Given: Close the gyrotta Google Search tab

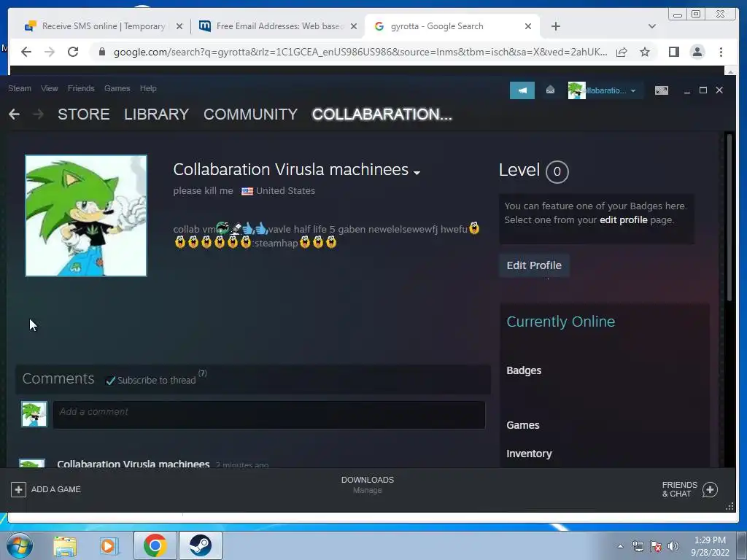Looking at the screenshot, I should (x=528, y=27).
